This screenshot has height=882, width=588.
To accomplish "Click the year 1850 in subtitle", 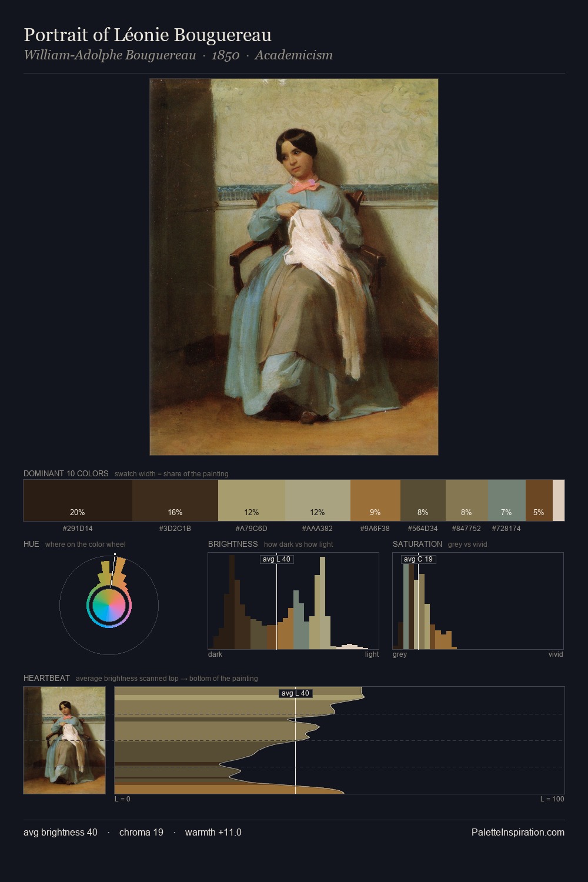I will (225, 55).
